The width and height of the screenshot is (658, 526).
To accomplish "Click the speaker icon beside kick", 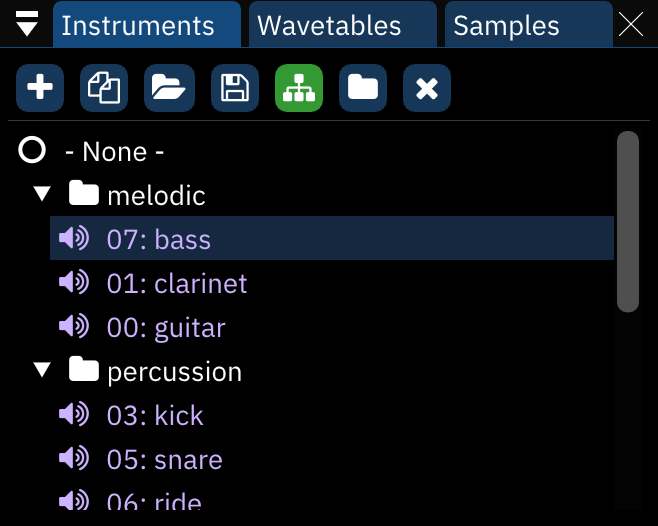I will 74,415.
